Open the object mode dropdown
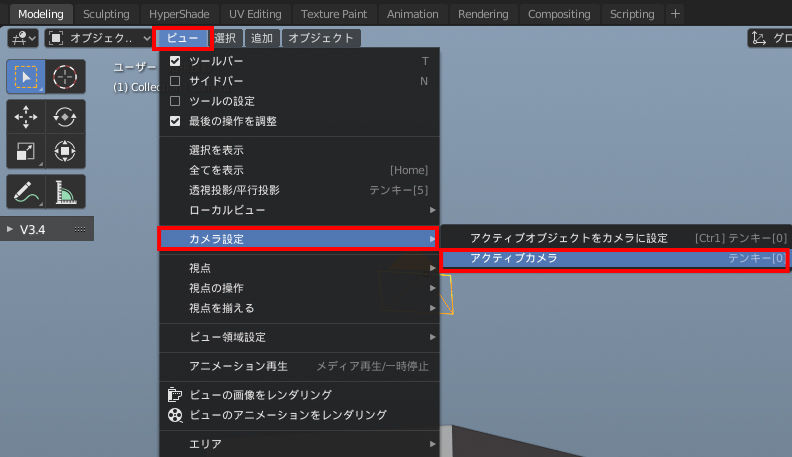The width and height of the screenshot is (792, 457). (99, 38)
